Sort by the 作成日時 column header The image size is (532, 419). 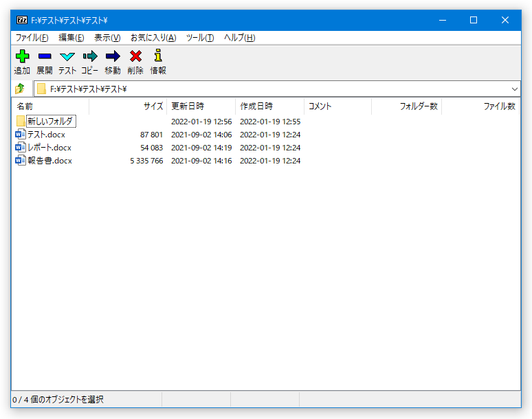pyautogui.click(x=269, y=106)
